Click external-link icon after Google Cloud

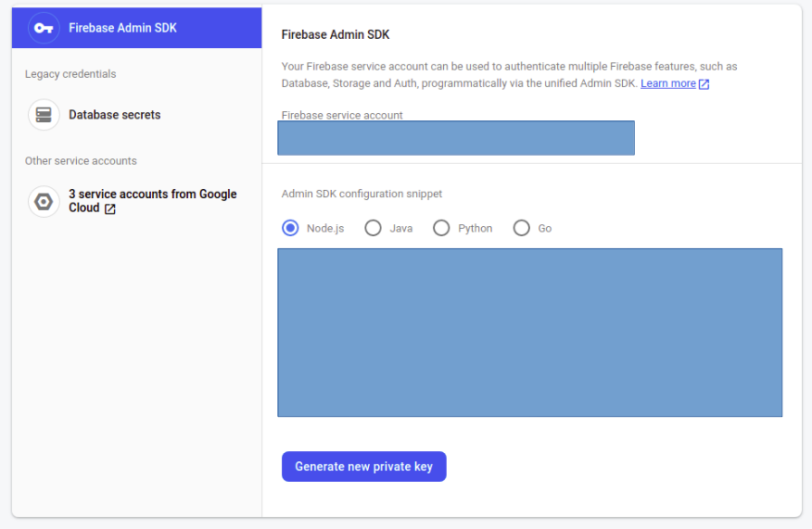(109, 208)
